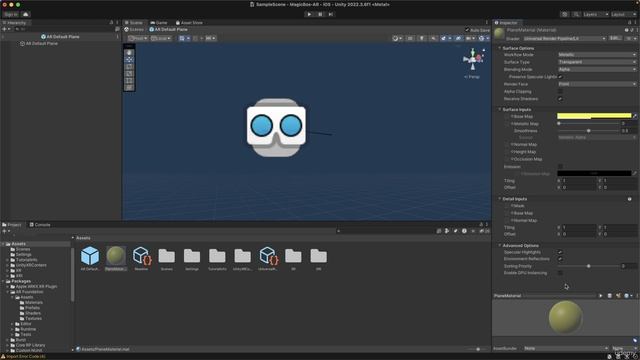The height and width of the screenshot is (360, 640).
Task: Open the undo history icon
Action: [564, 14]
